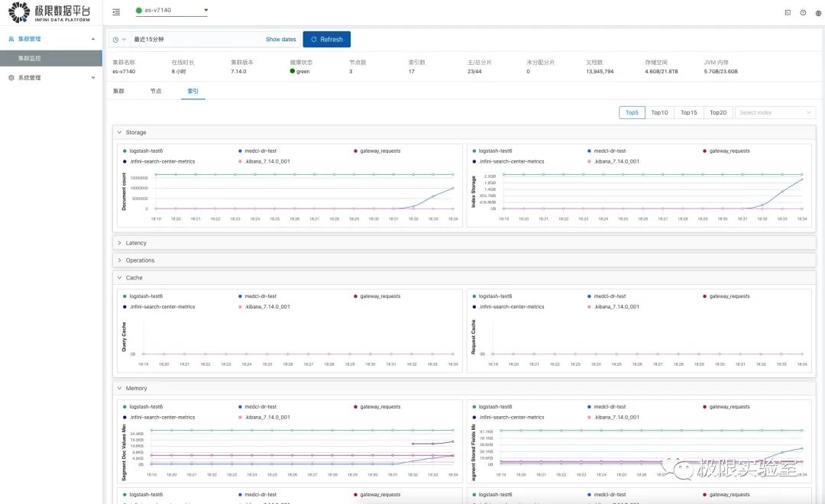Click the 集群管理 sidebar icon
Screen dimensions: 825x504
point(11,39)
